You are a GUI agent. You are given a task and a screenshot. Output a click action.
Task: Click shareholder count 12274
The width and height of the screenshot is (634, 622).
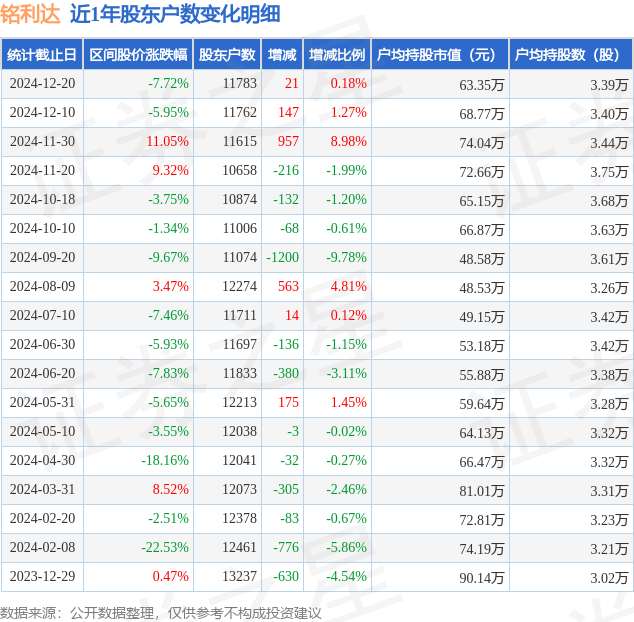click(x=239, y=286)
